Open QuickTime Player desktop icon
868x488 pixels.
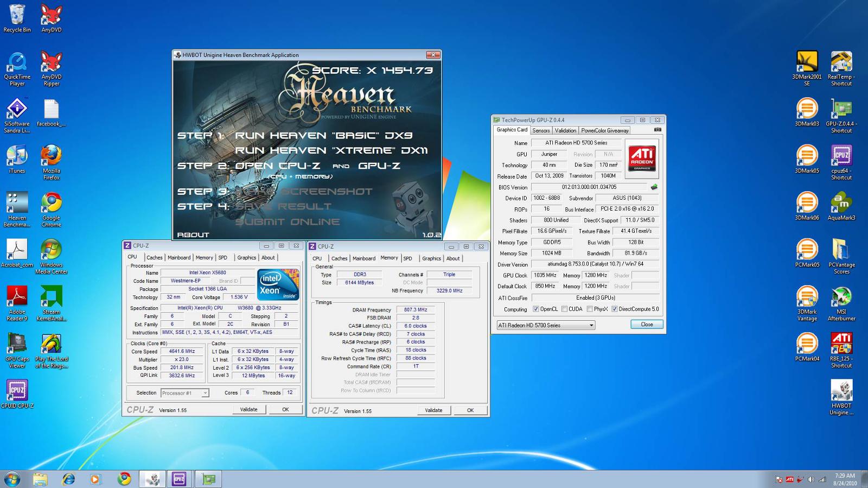click(17, 69)
